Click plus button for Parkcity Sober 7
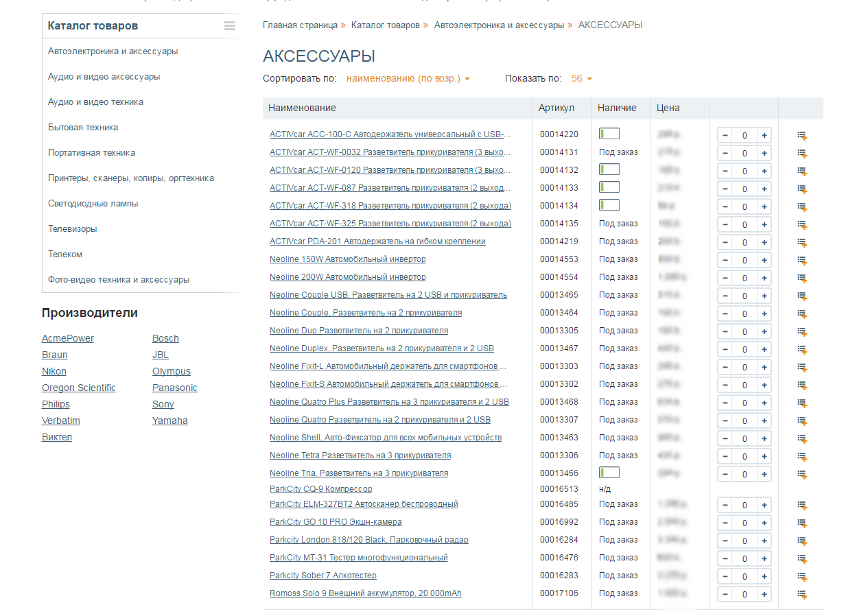 click(764, 576)
